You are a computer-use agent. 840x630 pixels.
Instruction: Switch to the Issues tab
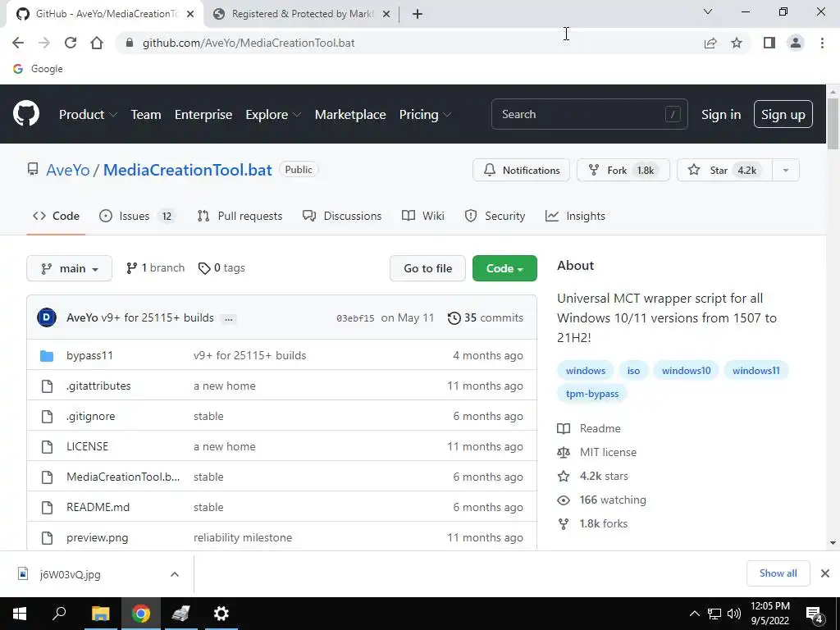tap(137, 216)
